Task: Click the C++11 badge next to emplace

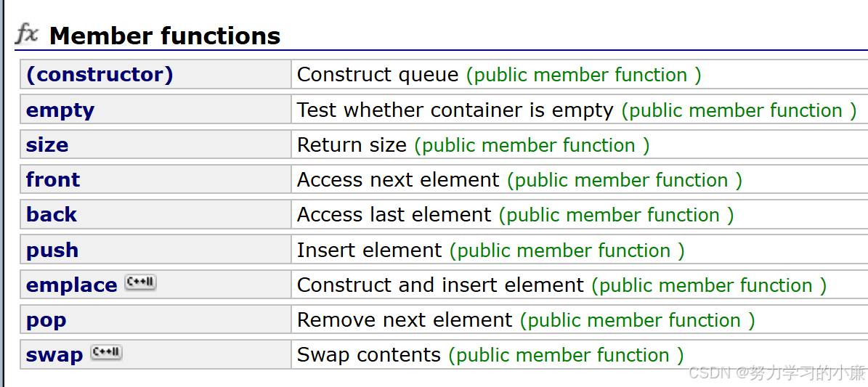Action: point(140,282)
